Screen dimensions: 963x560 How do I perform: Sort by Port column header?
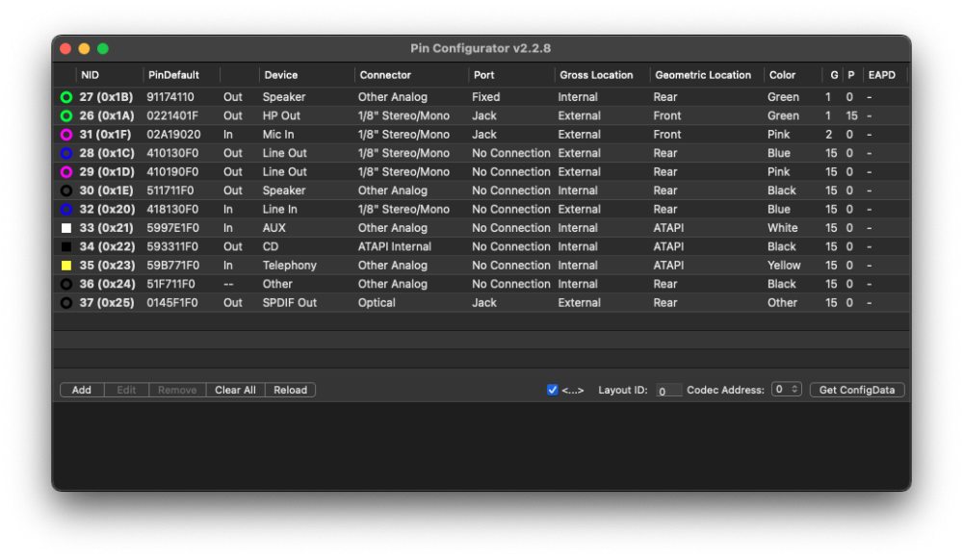483,75
